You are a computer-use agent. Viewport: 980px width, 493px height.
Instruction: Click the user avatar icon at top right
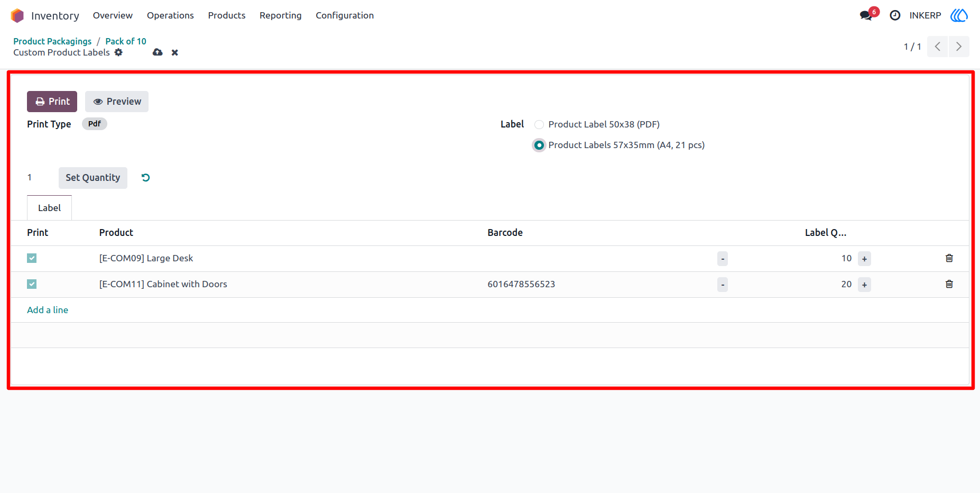959,15
